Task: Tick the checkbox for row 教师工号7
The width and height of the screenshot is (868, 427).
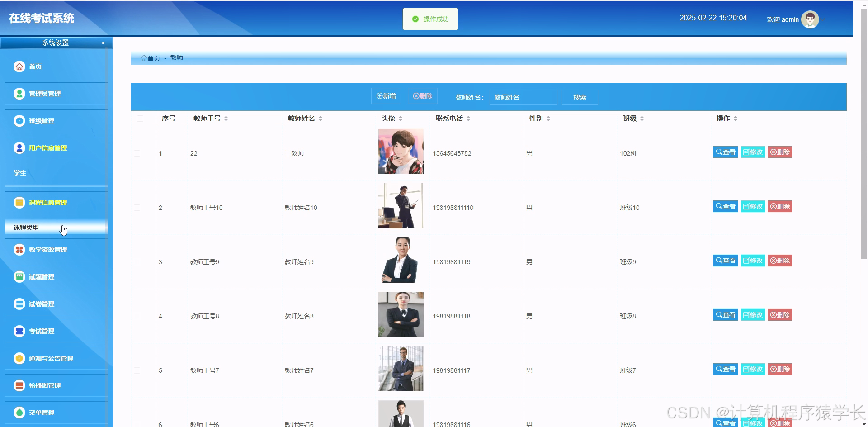Action: [137, 370]
